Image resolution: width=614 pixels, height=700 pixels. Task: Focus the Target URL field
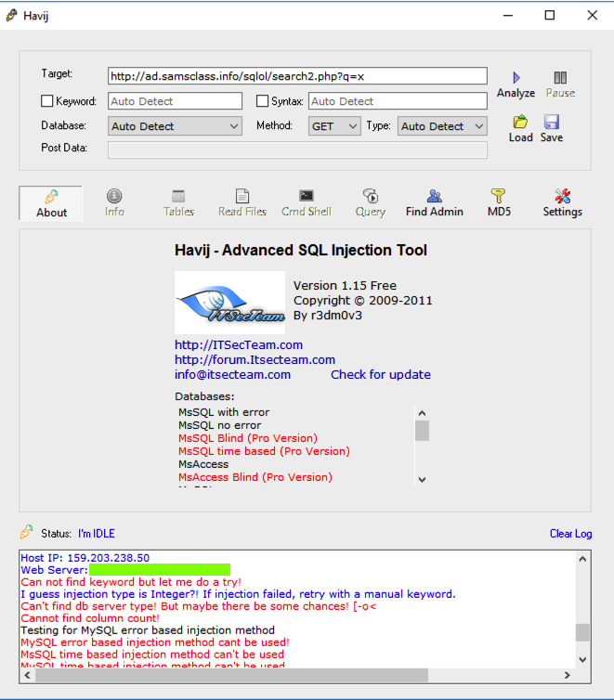[297, 76]
